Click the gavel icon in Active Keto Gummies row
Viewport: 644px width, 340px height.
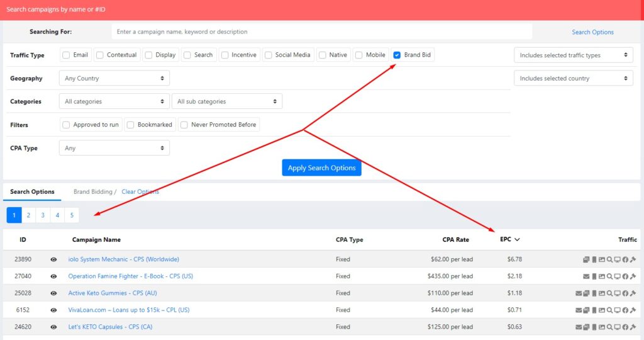point(633,293)
